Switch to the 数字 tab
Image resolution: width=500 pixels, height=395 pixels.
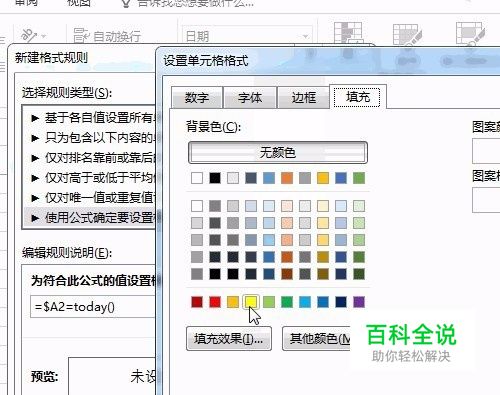pos(197,98)
